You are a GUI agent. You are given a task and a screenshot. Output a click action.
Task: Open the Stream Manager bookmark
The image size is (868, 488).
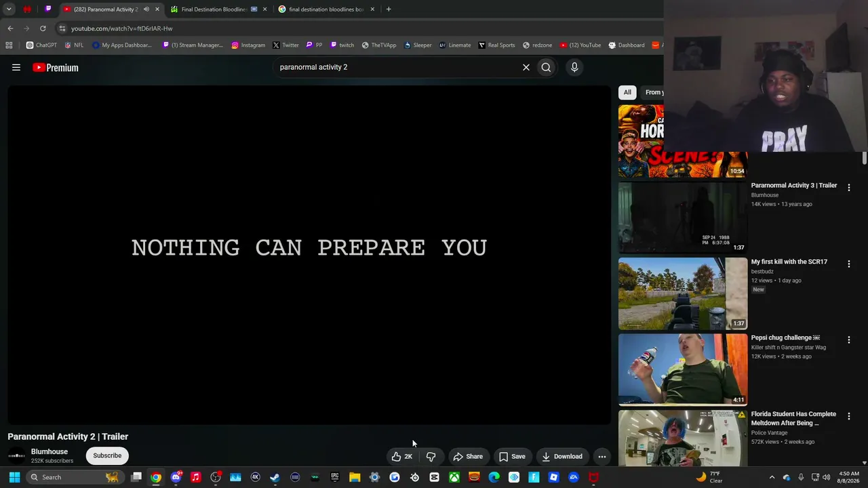[193, 45]
